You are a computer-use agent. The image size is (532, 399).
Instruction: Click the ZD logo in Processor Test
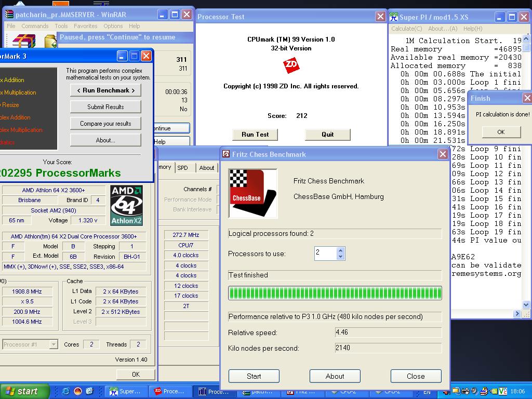click(291, 65)
